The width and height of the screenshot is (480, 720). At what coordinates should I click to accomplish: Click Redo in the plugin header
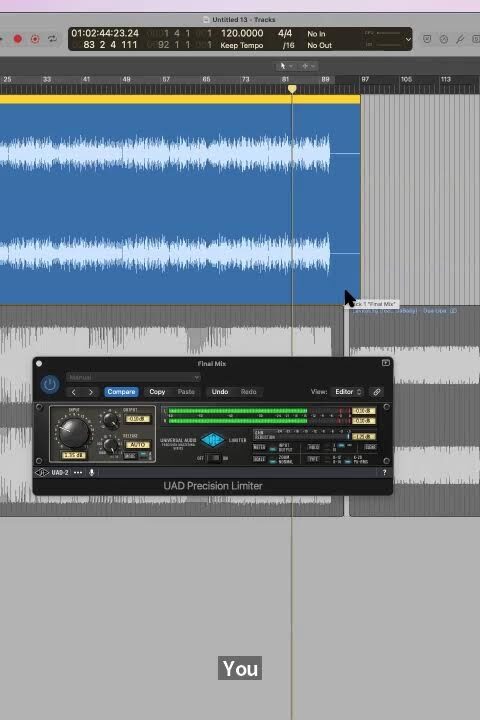[x=248, y=392]
